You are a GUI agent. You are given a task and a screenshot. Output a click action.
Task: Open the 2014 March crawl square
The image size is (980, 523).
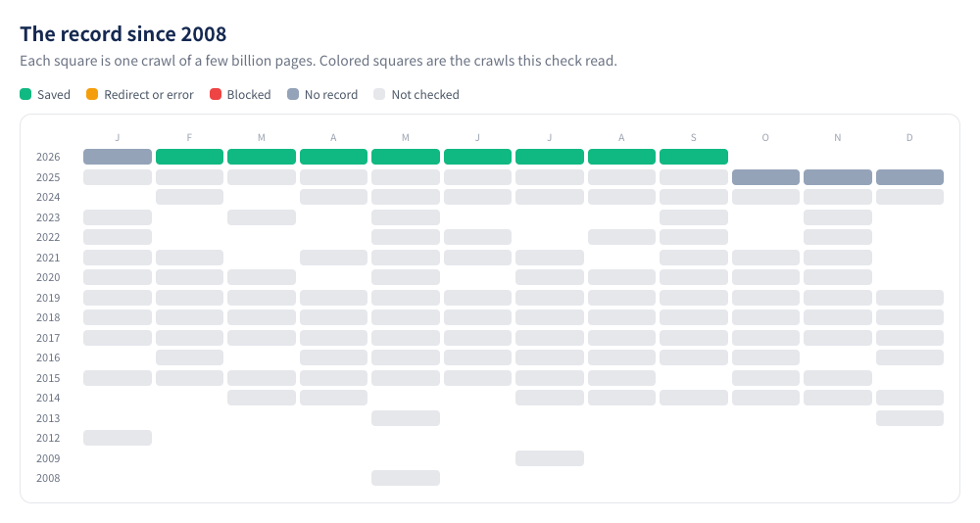pyautogui.click(x=262, y=398)
